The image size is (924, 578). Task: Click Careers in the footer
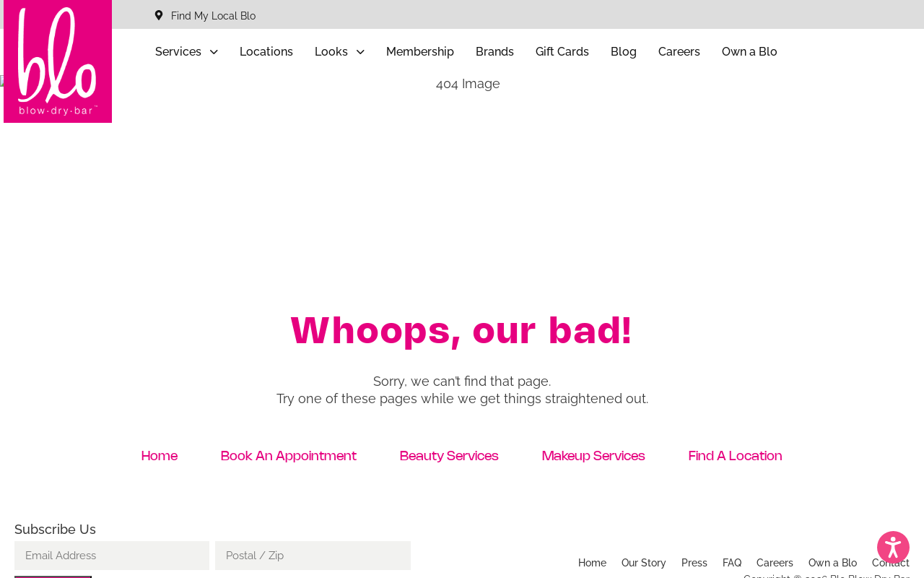coord(775,563)
